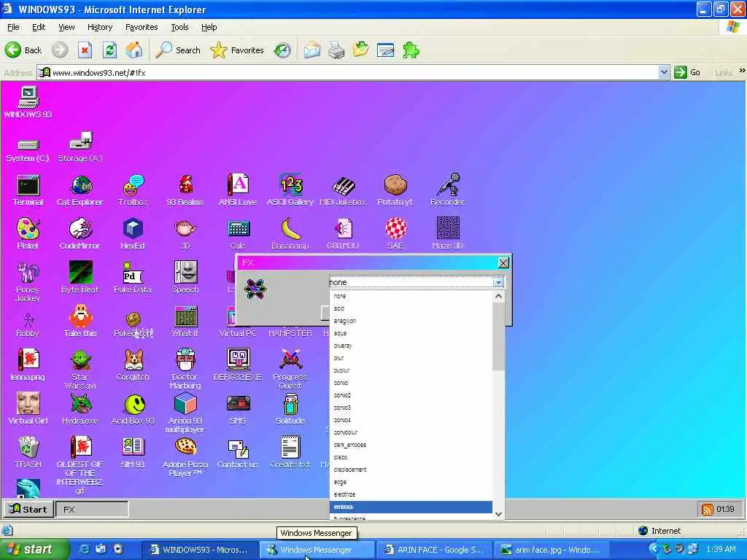Open the Tools menu
747x560 pixels.
[x=179, y=27]
